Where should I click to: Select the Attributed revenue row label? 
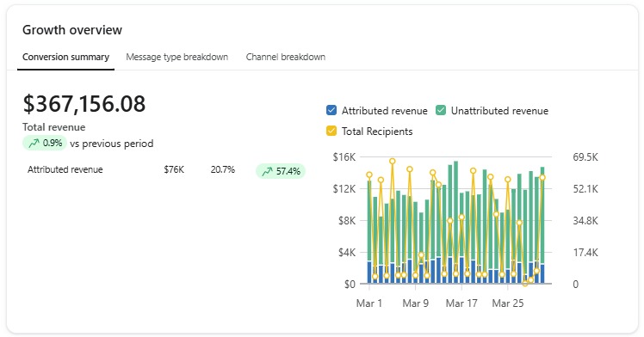point(65,169)
